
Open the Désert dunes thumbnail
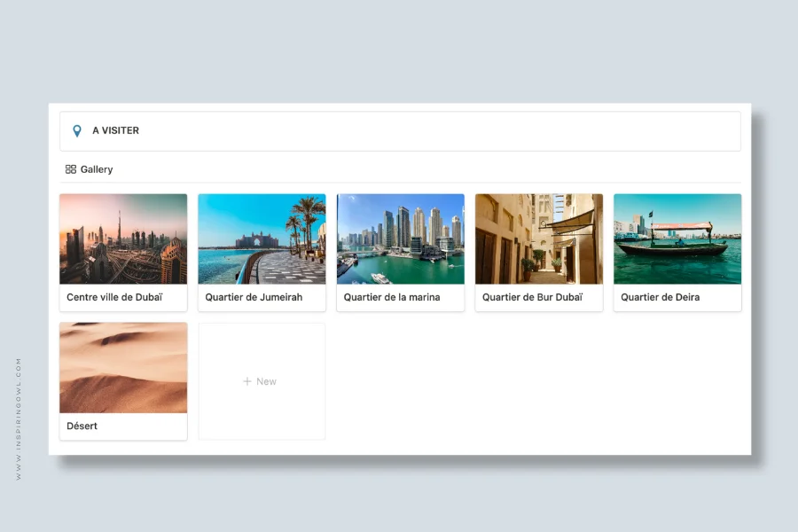[x=123, y=368]
